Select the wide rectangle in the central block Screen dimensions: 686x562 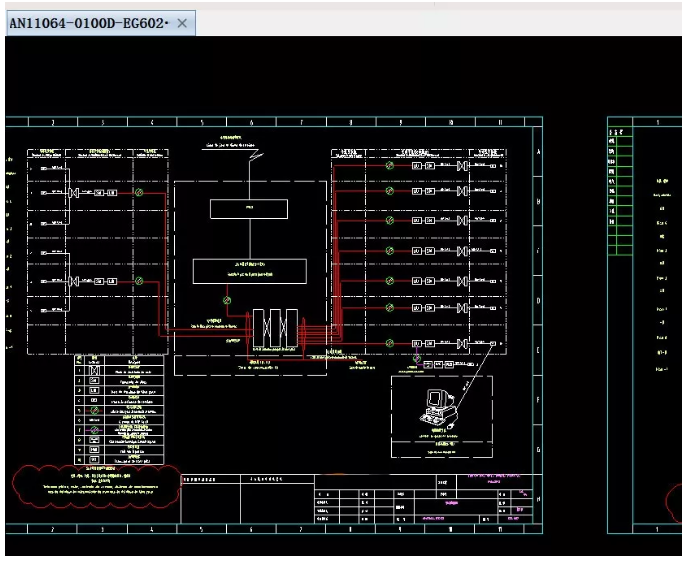pyautogui.click(x=249, y=270)
